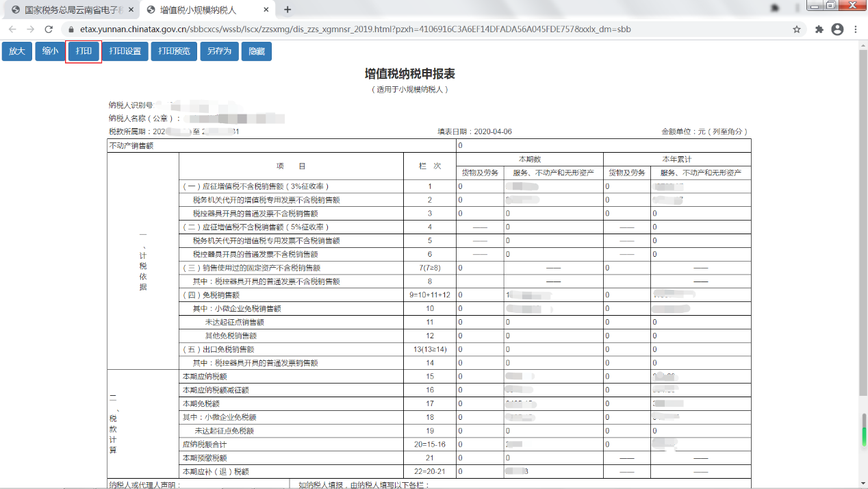This screenshot has width=868, height=489.
Task: Click the 未达起征点销售额 row label
Action: [235, 323]
